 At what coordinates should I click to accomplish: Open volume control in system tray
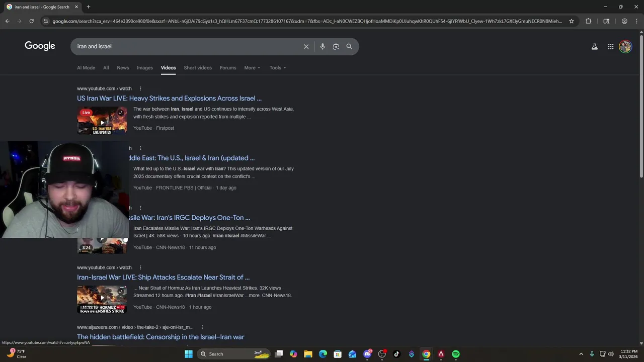(x=611, y=354)
